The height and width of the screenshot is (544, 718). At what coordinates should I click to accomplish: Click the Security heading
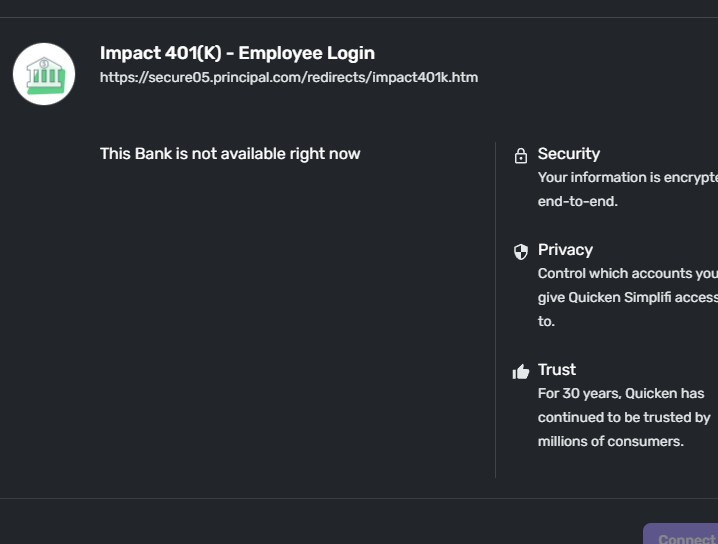tap(569, 154)
